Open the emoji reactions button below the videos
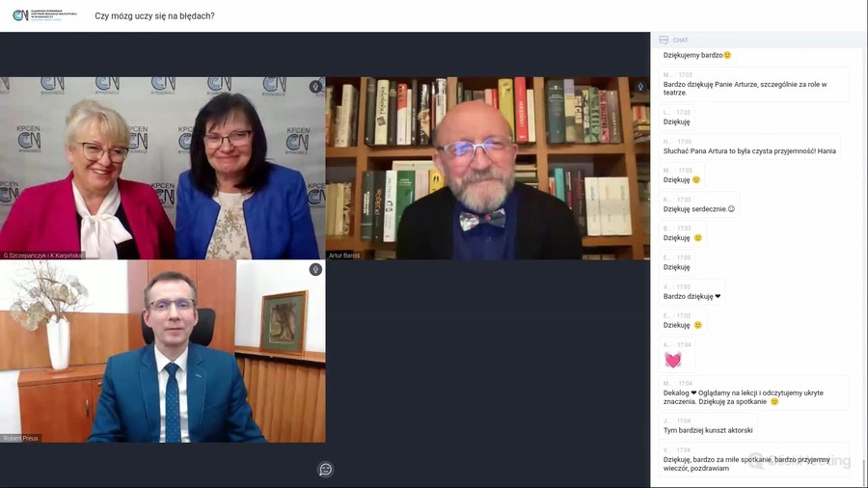 (325, 470)
